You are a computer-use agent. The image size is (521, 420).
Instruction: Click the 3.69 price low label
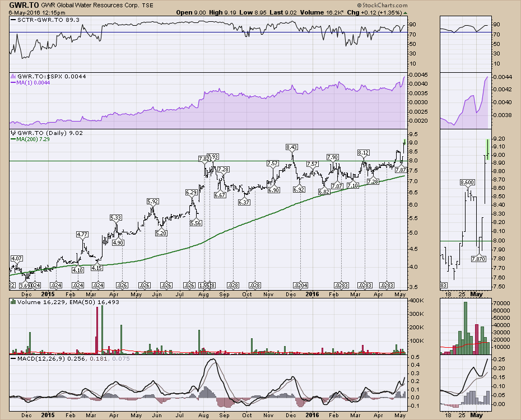(25, 286)
